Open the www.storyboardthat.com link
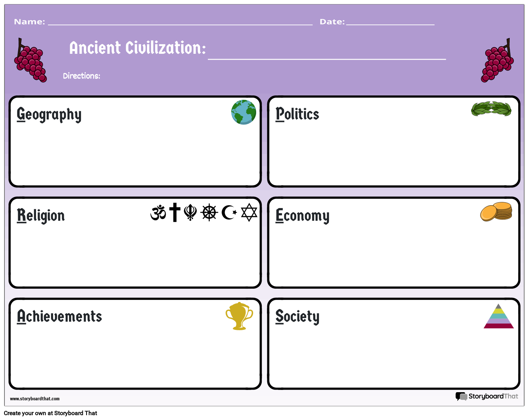Viewport: 529px width, 420px height. tap(35, 399)
